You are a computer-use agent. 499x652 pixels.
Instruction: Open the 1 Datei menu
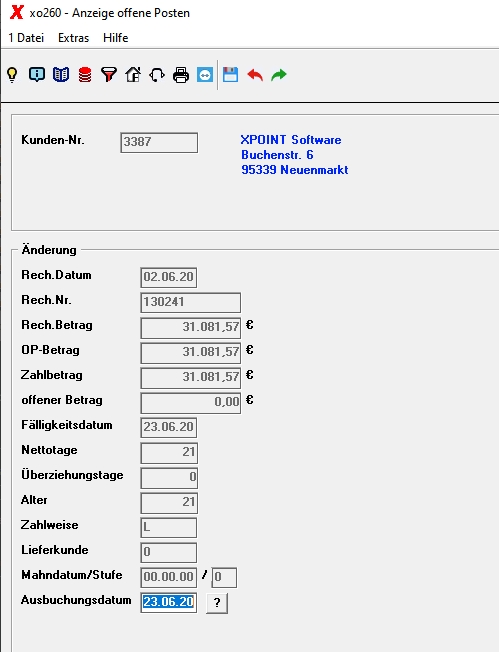[26, 38]
